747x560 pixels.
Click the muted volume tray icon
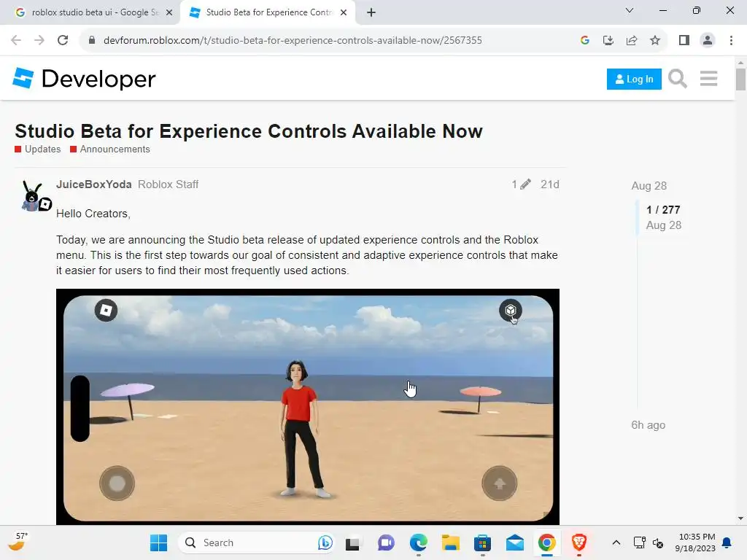[658, 542]
